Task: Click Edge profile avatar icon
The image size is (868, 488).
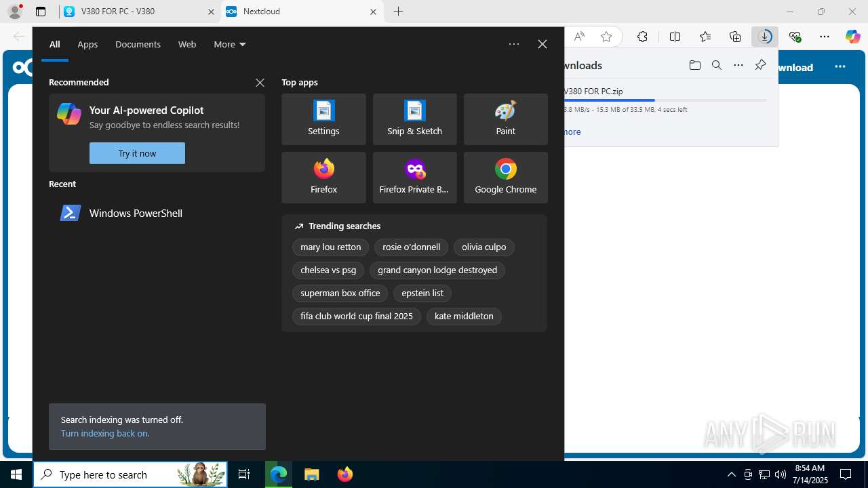Action: point(15,12)
